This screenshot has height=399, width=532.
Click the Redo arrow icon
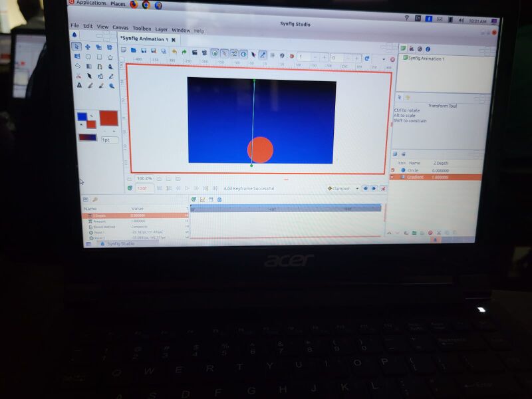(184, 51)
